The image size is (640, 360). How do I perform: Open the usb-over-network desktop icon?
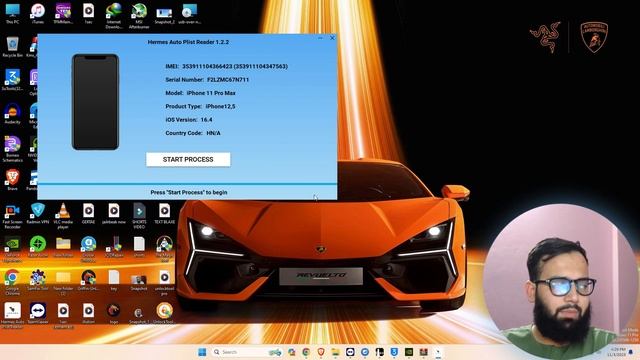point(190,14)
